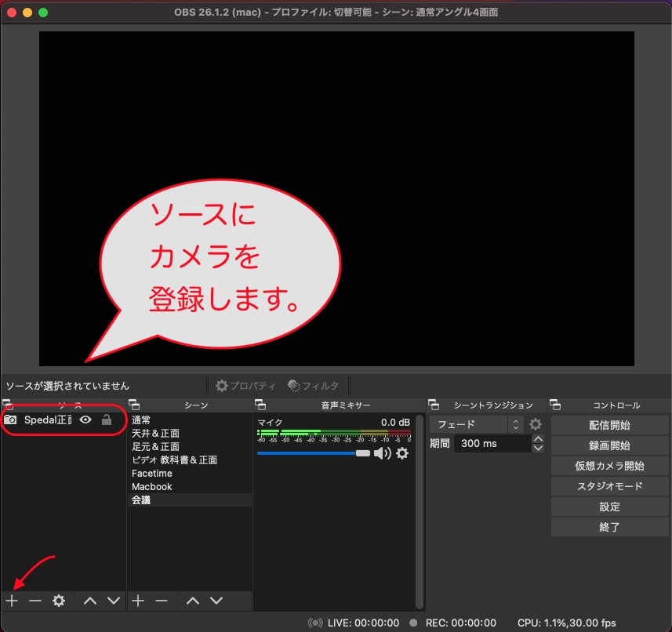Click the plus icon to add a new source
Viewport: 672px width, 632px height.
[x=12, y=601]
